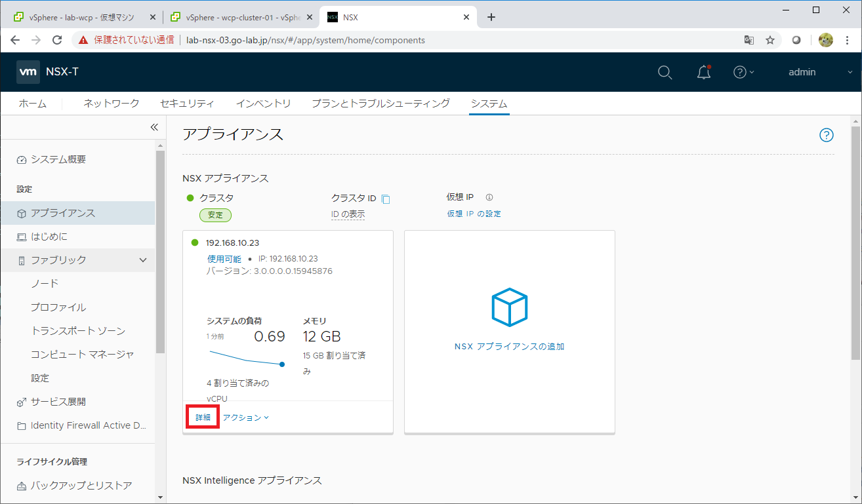Click the 192.168.10.23 appliance title
This screenshot has height=504, width=862.
(x=232, y=243)
